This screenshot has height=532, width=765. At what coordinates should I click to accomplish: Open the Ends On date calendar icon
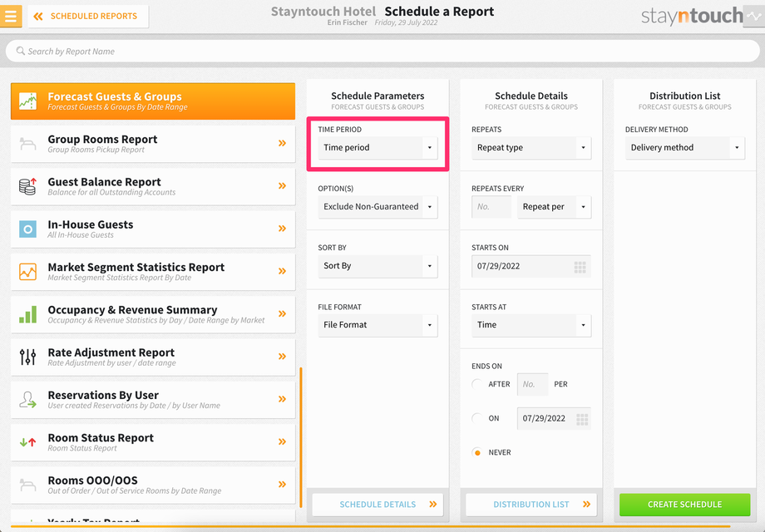tap(582, 419)
